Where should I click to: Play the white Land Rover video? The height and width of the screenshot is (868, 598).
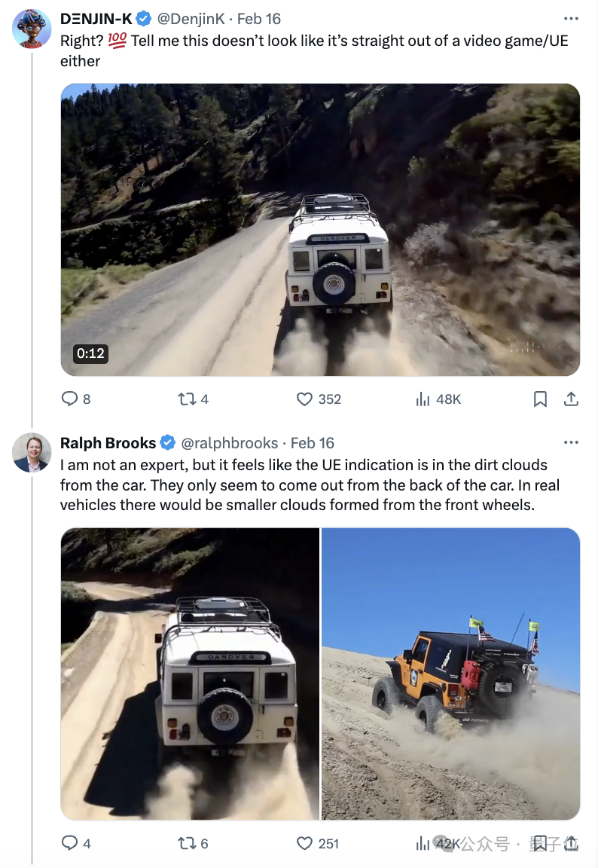tap(320, 230)
